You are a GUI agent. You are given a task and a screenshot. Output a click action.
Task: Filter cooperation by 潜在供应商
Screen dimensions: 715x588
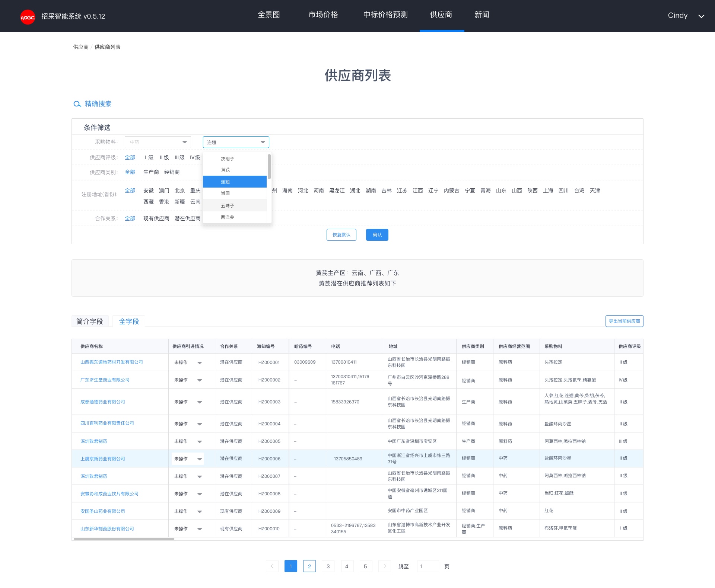point(187,218)
